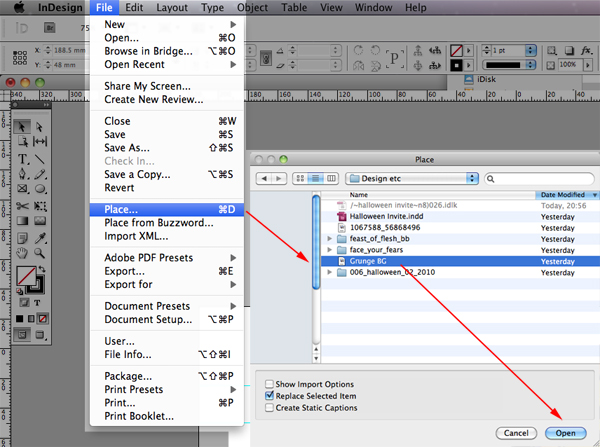Expand the face_your_fears folder
The image size is (600, 447).
point(329,250)
